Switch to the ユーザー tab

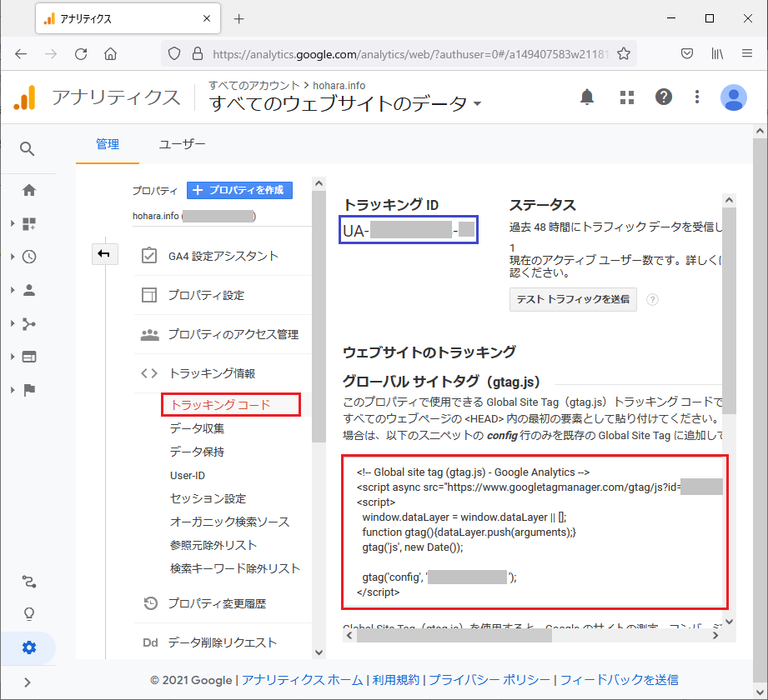click(182, 144)
